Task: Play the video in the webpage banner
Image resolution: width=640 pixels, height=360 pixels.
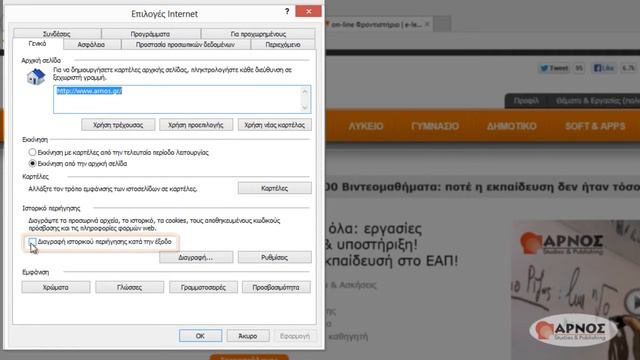Action: click(634, 302)
